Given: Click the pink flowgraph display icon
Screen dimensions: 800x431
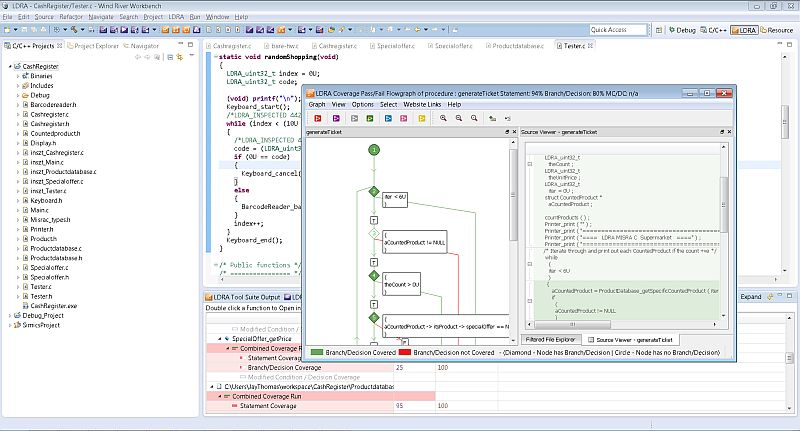Looking at the screenshot, I should pyautogui.click(x=404, y=118).
